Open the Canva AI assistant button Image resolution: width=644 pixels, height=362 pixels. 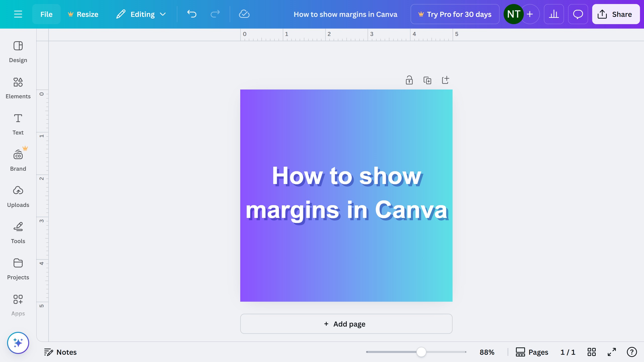[18, 343]
